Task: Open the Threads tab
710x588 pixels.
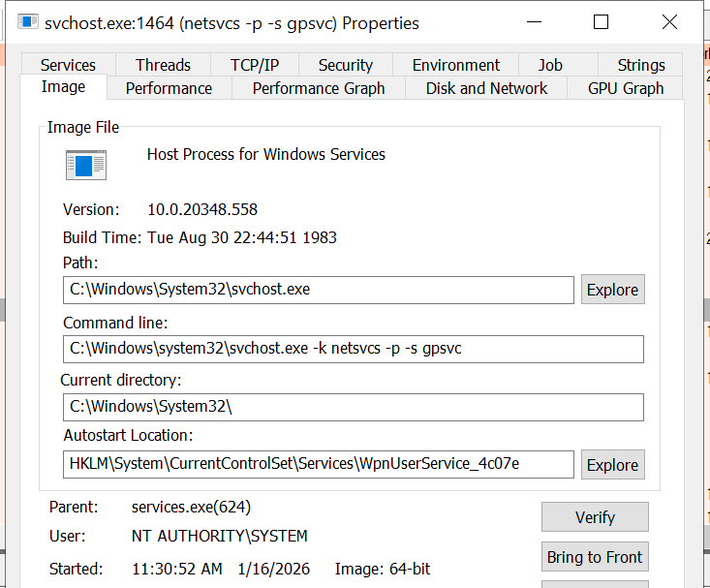Action: tap(163, 65)
